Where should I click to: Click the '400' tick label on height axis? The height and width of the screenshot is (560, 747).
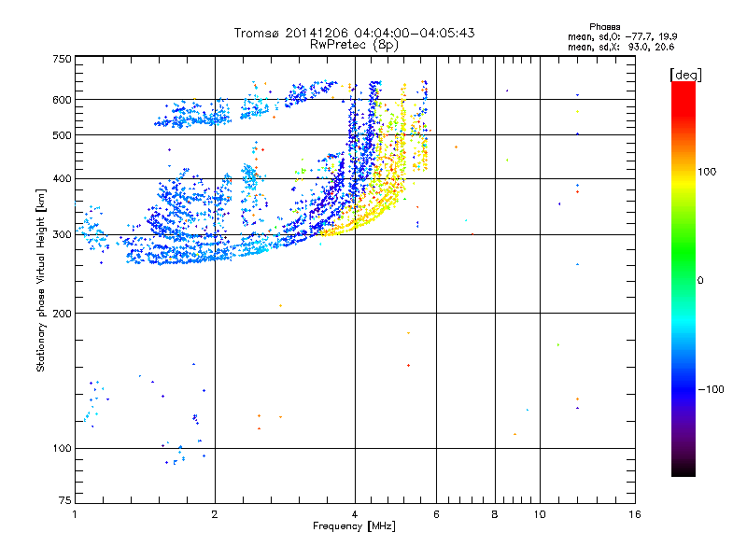63,178
